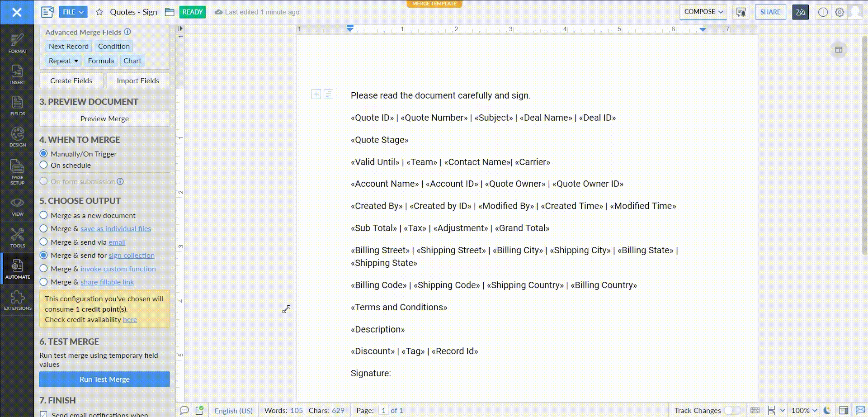Image resolution: width=868 pixels, height=417 pixels.
Task: Expand the FILE dropdown menu
Action: click(x=73, y=12)
